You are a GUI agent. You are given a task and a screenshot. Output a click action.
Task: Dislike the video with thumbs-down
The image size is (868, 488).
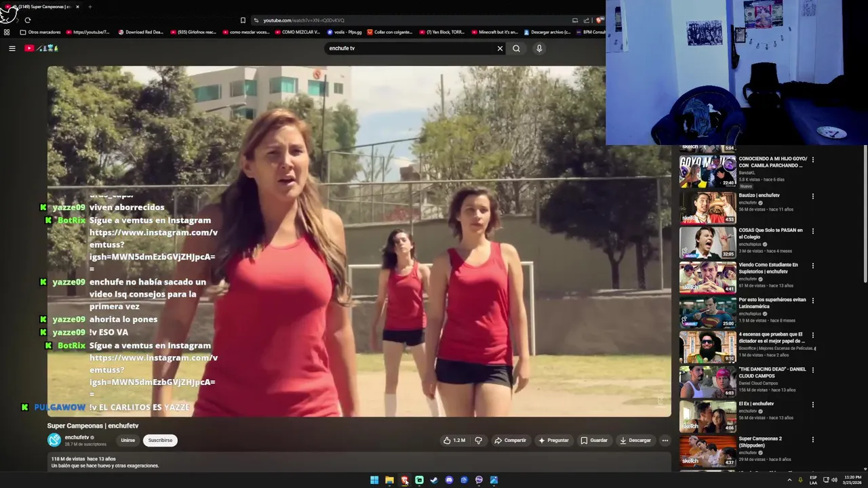pos(479,441)
